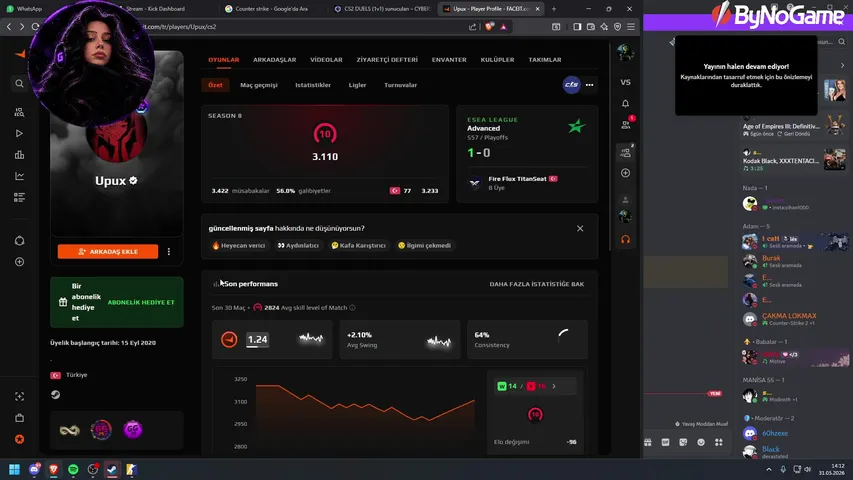Click the add plus icon in right panel
853x480 pixels.
pos(625,173)
